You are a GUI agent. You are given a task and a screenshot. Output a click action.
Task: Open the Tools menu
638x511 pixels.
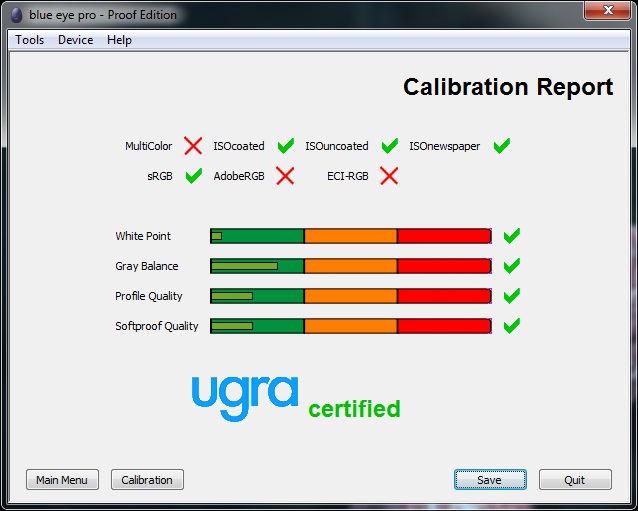coord(29,40)
